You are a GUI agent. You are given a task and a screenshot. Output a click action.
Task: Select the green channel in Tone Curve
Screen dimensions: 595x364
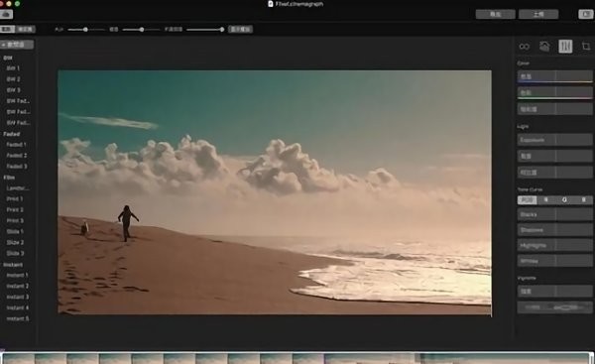coord(564,199)
